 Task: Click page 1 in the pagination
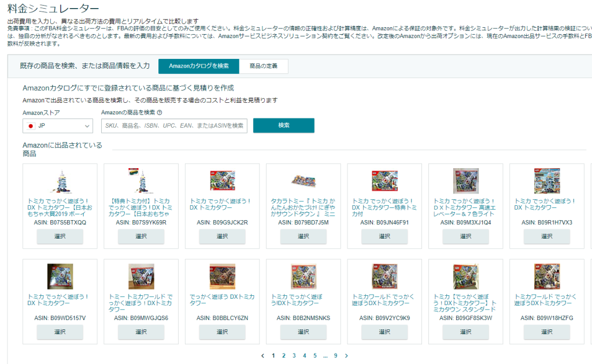pos(273,356)
